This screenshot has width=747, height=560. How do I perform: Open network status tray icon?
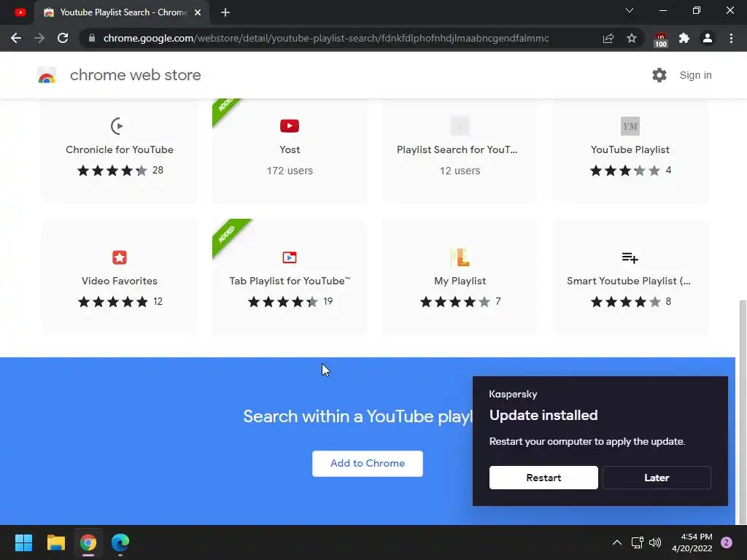pos(637,542)
